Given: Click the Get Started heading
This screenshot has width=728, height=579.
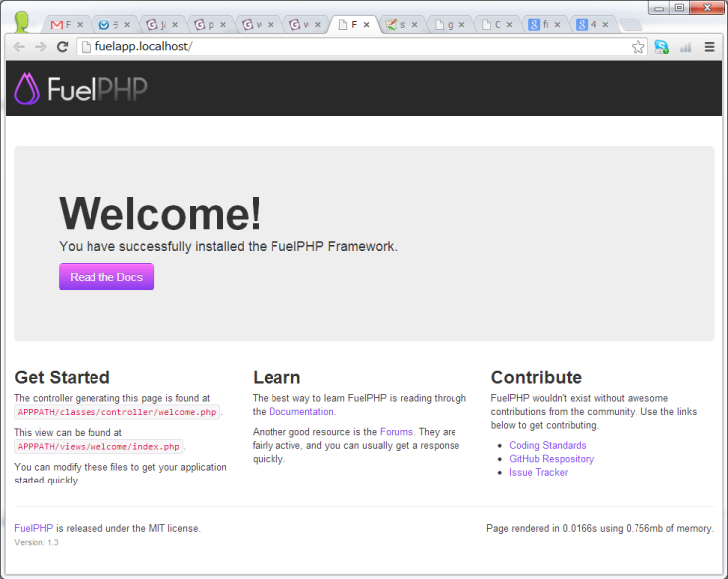Looking at the screenshot, I should (63, 377).
